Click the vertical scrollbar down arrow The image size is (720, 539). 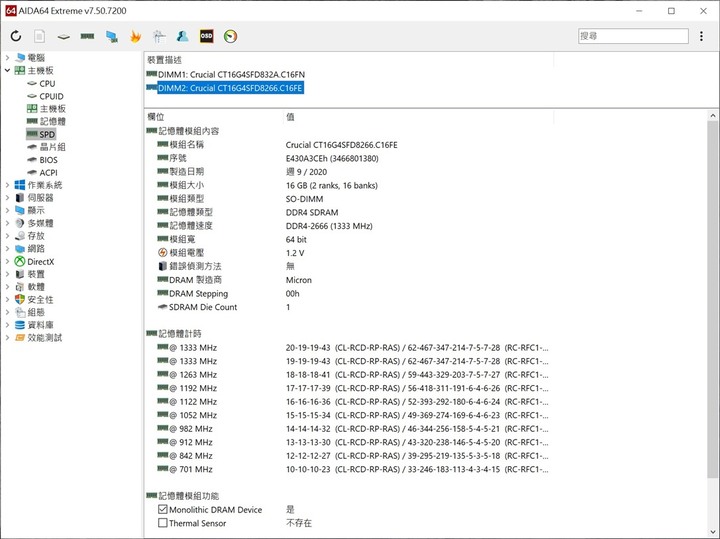point(713,533)
